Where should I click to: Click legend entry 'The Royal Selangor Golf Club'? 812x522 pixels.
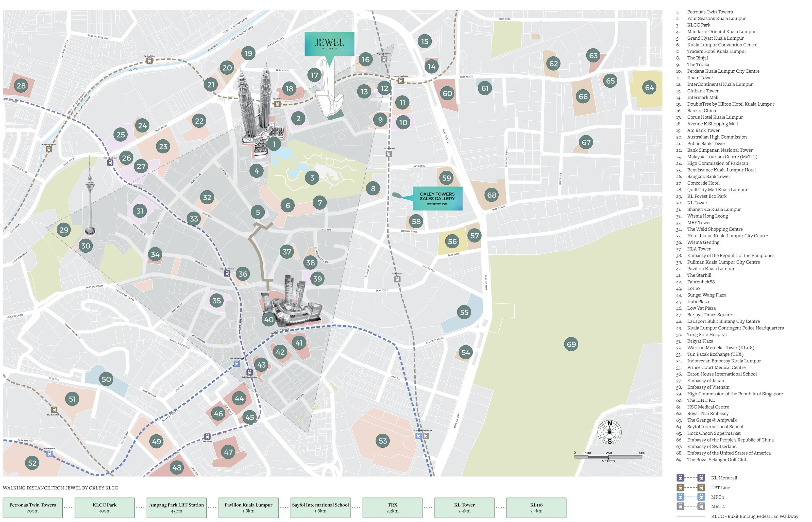tap(717, 460)
